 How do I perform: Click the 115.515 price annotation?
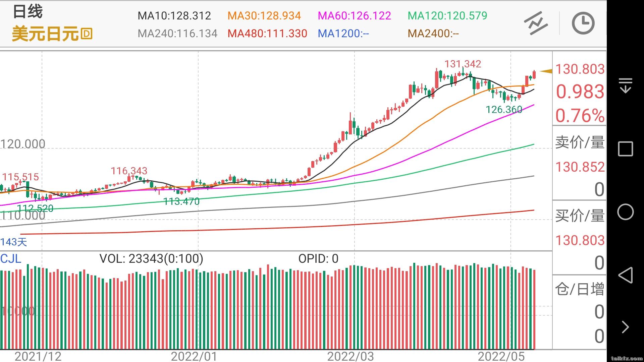tap(20, 177)
